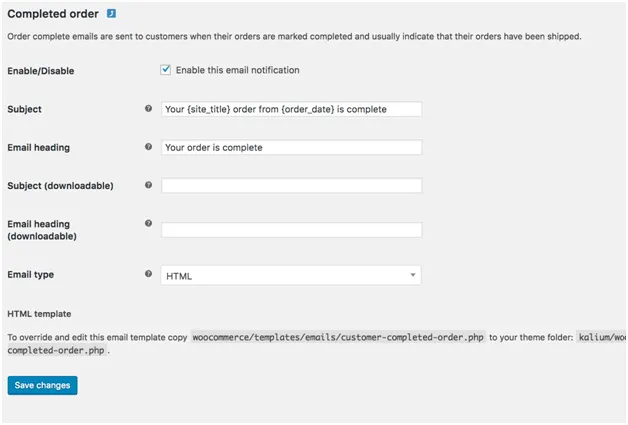Open the Email type HTML dropdown

pyautogui.click(x=290, y=275)
